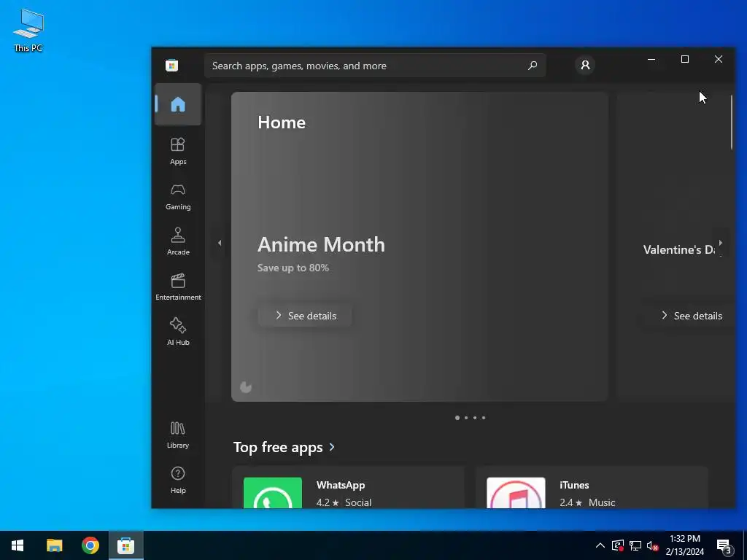Screen dimensions: 747x560
Task: Expand the Top free apps list
Action: coord(284,447)
